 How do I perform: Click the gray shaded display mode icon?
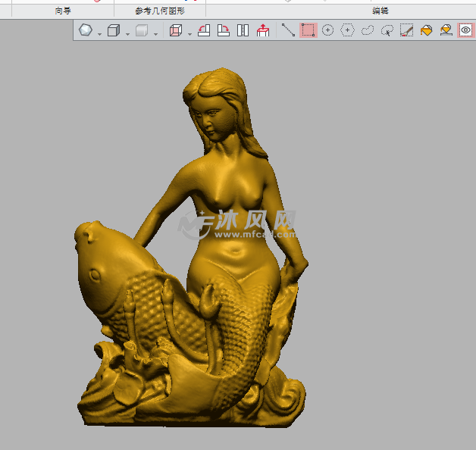(x=142, y=30)
